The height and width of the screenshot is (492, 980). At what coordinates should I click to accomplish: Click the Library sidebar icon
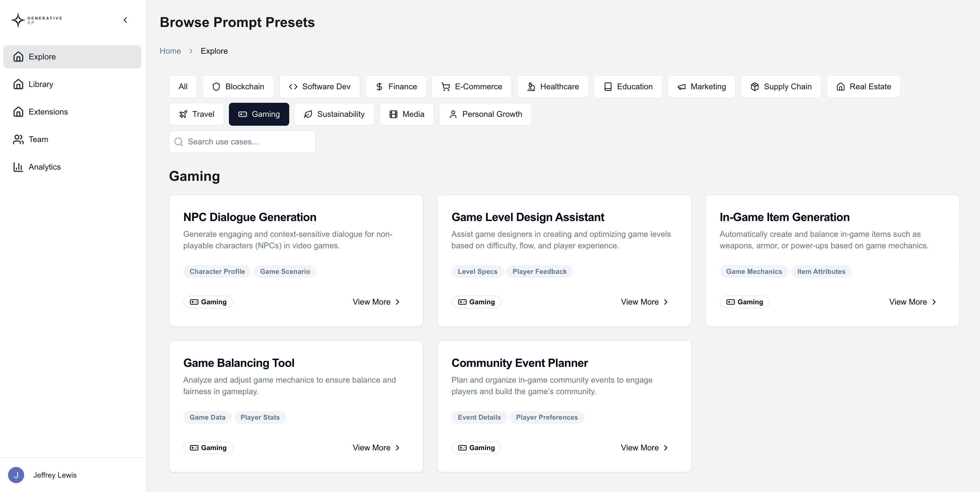[x=18, y=84]
